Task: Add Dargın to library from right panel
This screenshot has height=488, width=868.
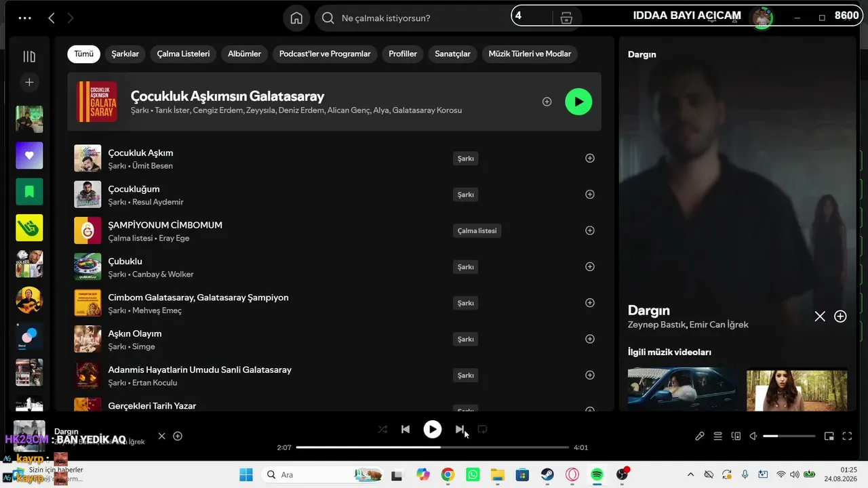Action: click(x=840, y=317)
